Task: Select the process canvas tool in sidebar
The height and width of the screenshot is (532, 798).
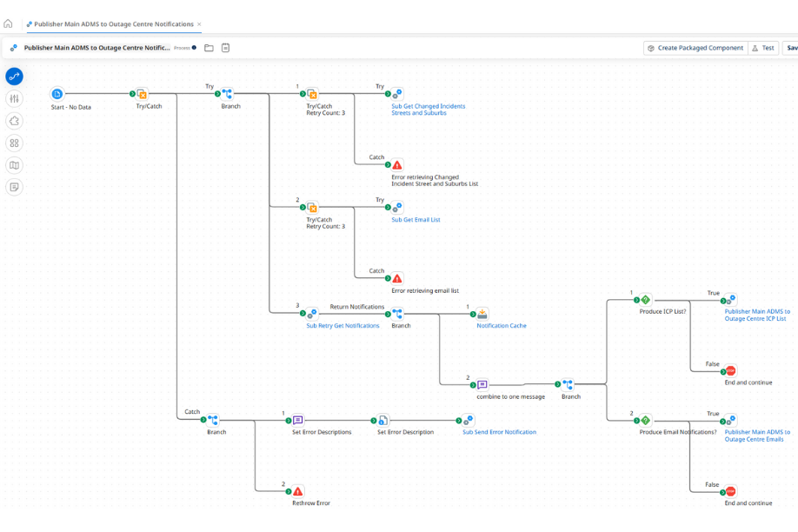Action: tap(14, 76)
